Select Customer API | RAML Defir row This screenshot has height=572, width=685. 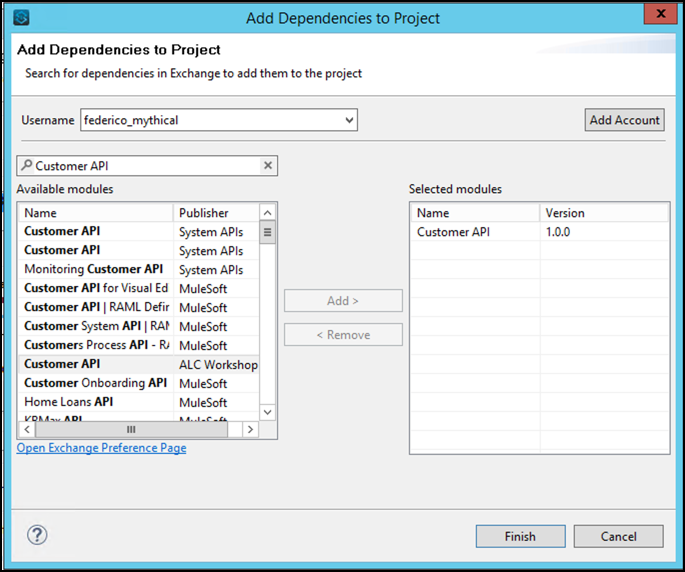coord(139,307)
